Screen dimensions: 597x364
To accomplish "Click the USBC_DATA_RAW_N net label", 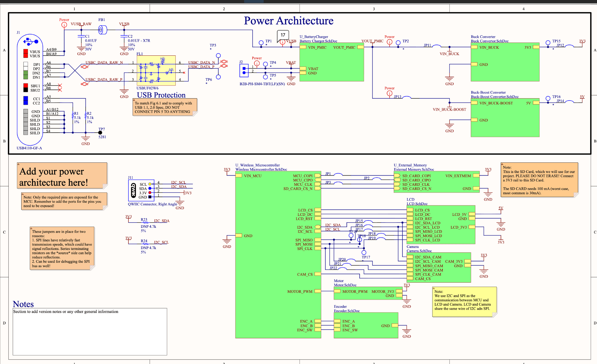I will pyautogui.click(x=104, y=62).
